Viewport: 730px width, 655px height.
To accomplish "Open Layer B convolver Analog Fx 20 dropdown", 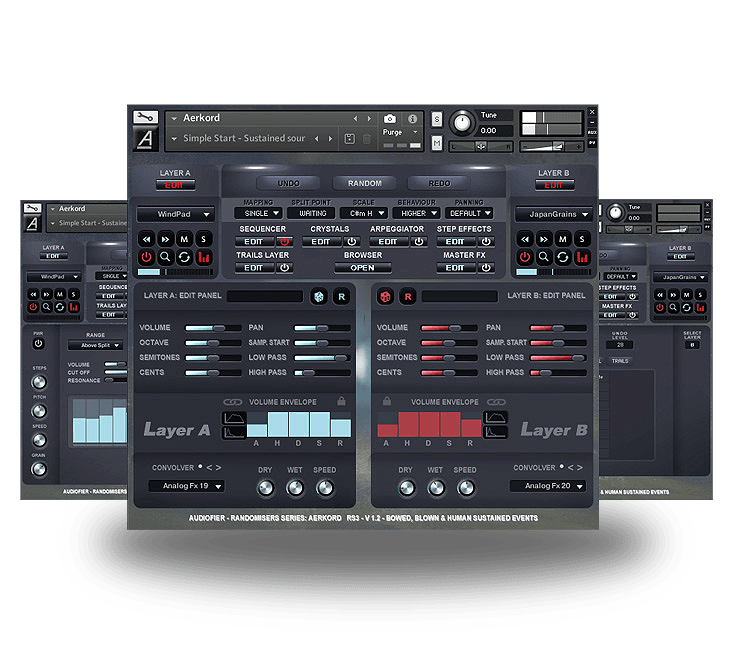I will pos(548,486).
